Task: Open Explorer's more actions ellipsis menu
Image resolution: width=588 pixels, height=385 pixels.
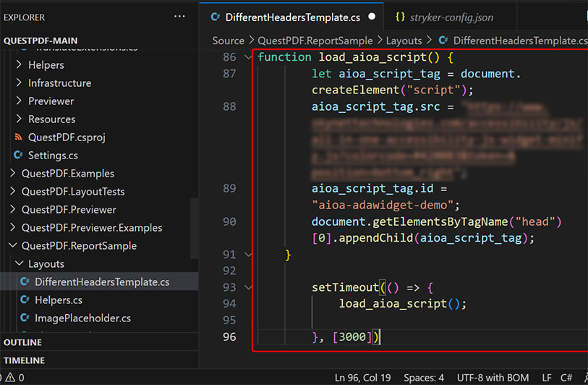Action: 179,17
